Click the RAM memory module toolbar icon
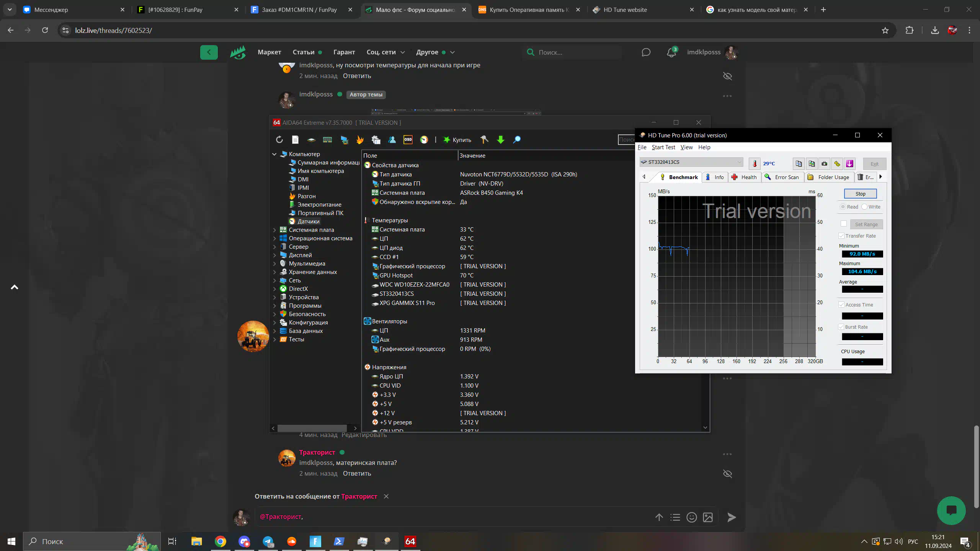Image resolution: width=980 pixels, height=551 pixels. coord(327,140)
